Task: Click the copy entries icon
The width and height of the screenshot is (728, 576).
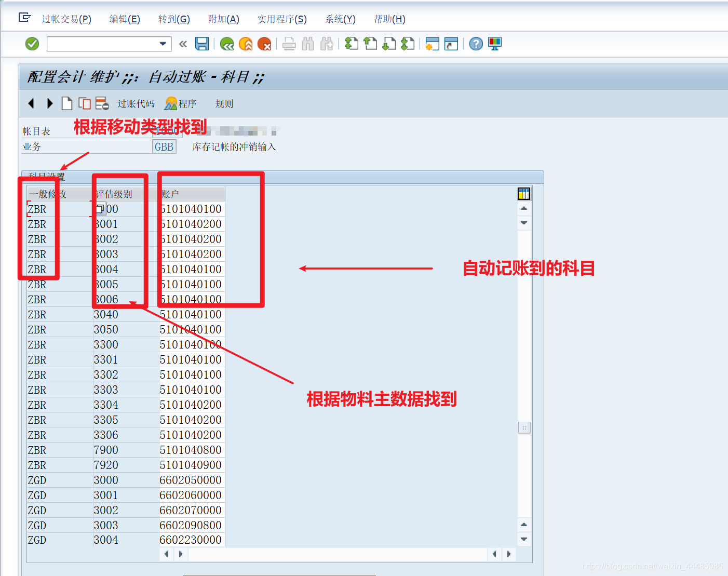Action: [84, 103]
